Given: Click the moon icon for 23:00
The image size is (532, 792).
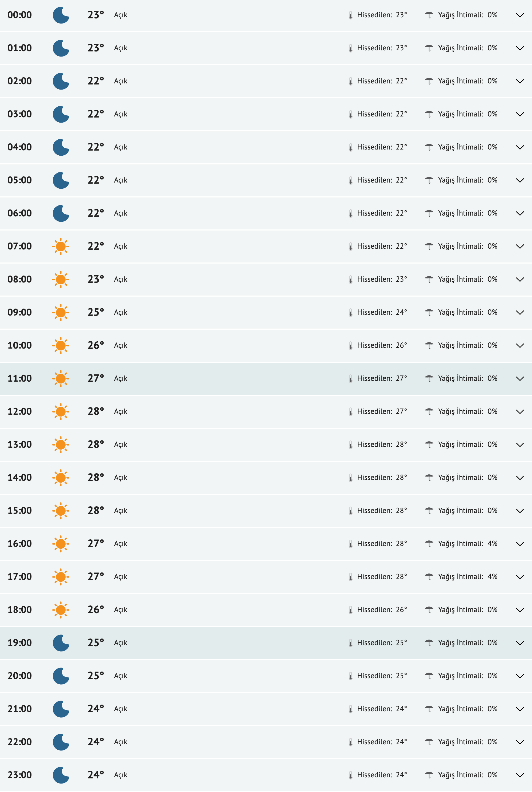Looking at the screenshot, I should (x=61, y=775).
